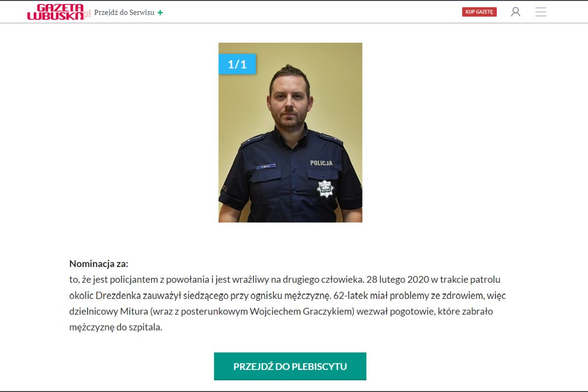Click the red KUP GAZETĘ button
Viewport: 588px width, 392px height.
coord(479,12)
